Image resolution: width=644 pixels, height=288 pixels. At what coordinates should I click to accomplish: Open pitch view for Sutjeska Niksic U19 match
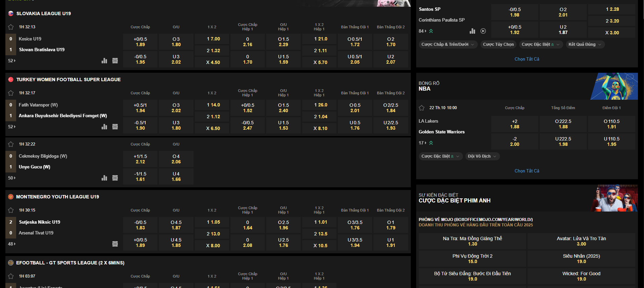(115, 244)
